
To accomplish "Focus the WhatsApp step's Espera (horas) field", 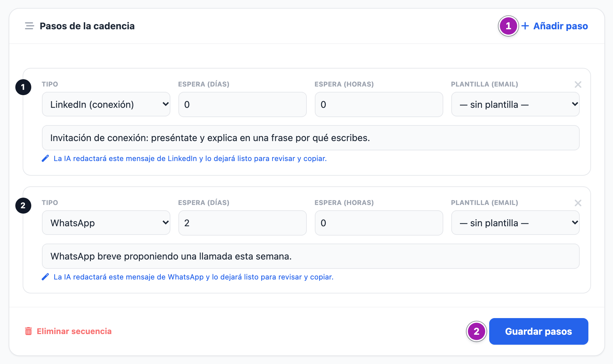I will click(x=379, y=223).
